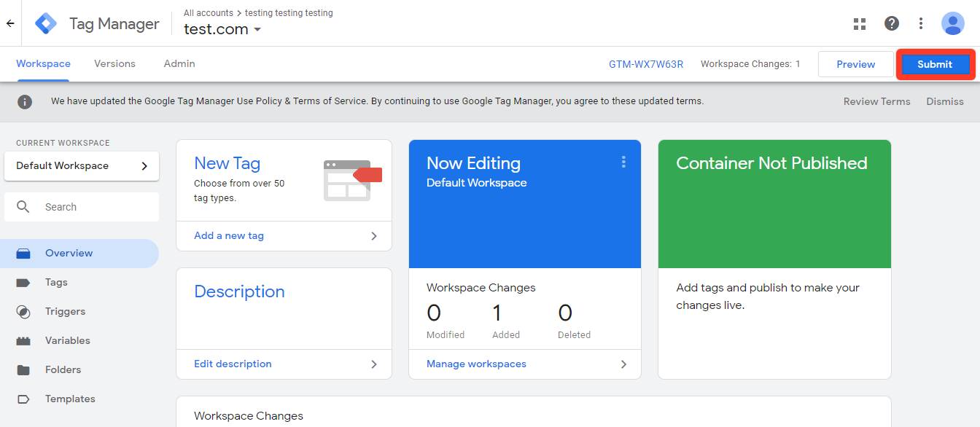Click the chevron beside Edit description
This screenshot has height=427, width=980.
pyautogui.click(x=374, y=364)
